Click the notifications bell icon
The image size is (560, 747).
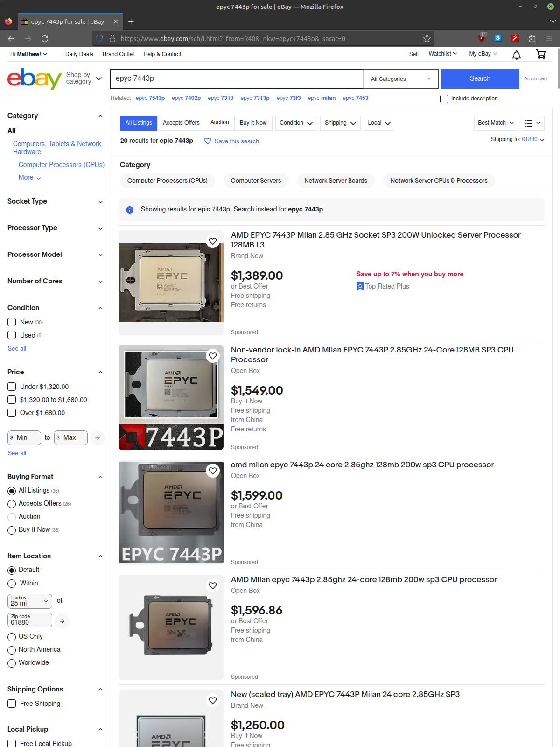pyautogui.click(x=517, y=55)
